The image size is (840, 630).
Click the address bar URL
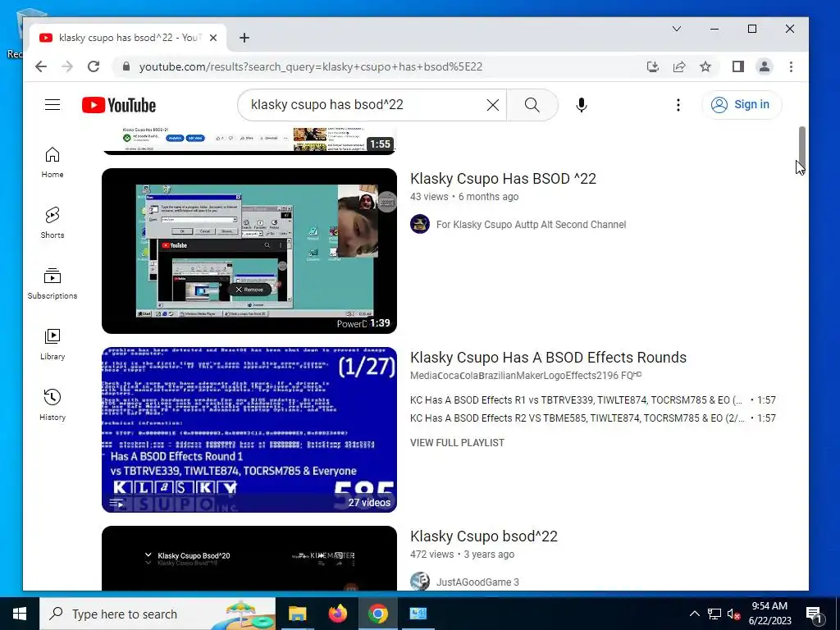tap(311, 66)
